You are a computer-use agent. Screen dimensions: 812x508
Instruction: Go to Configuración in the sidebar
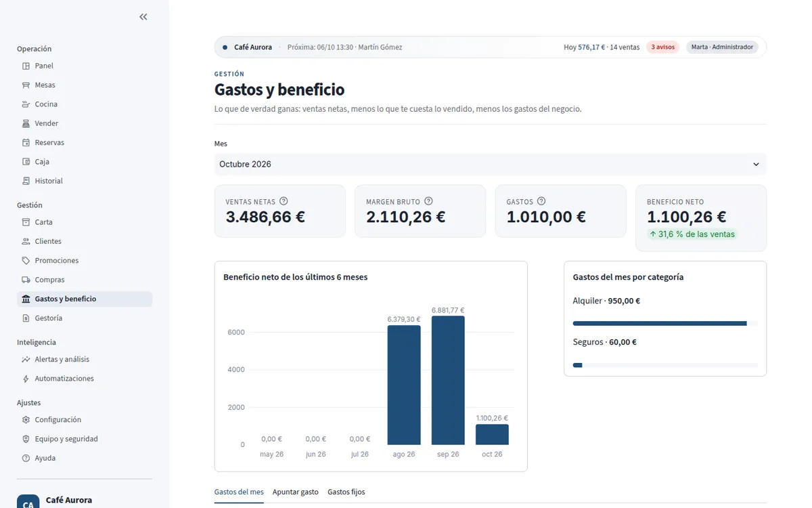(85, 420)
